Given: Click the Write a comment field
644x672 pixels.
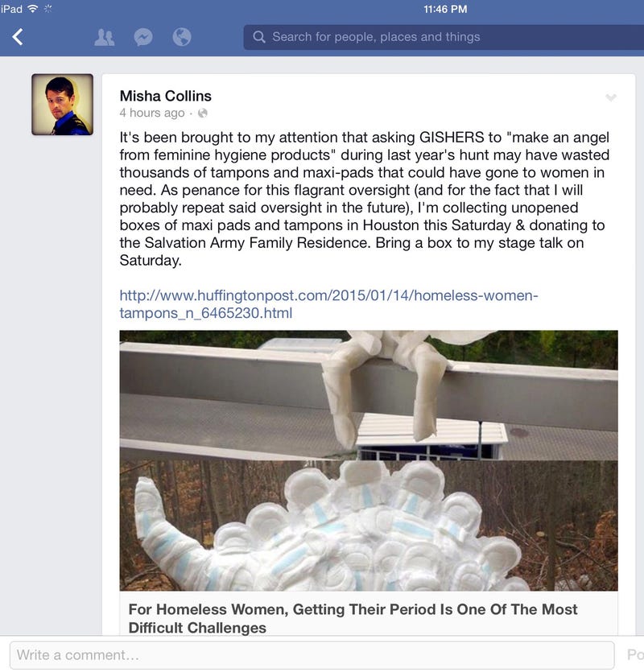Looking at the screenshot, I should 312,655.
